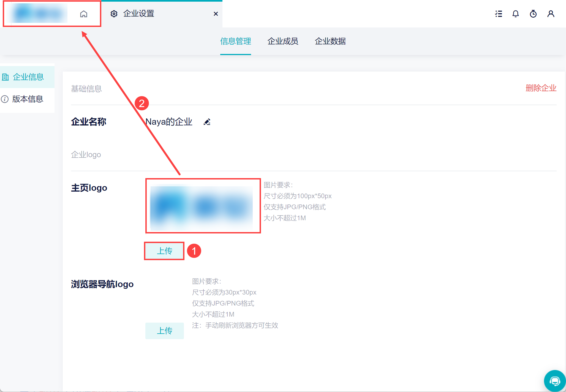Edit the enterprise name with the pencil icon
The image size is (566, 392).
(x=207, y=122)
